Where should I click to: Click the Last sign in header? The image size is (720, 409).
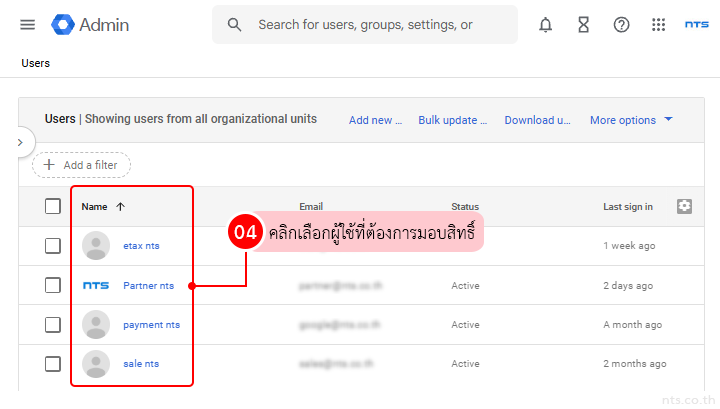[628, 207]
